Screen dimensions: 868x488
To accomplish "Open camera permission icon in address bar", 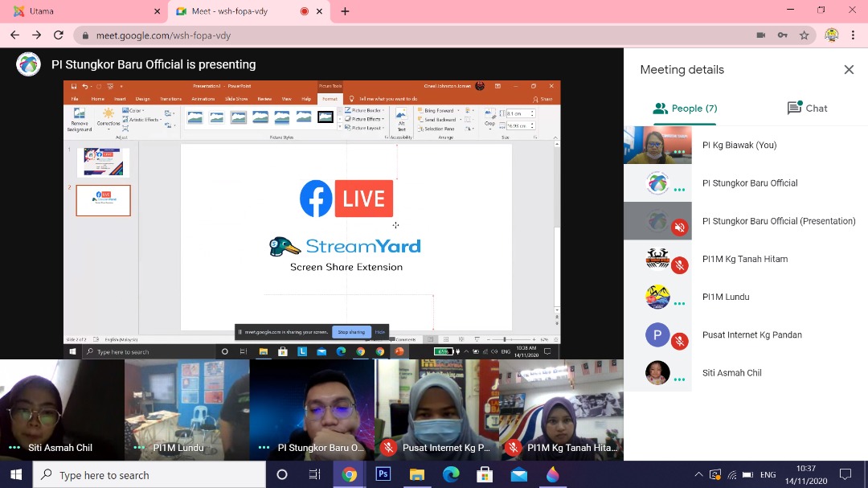I will coord(760,35).
